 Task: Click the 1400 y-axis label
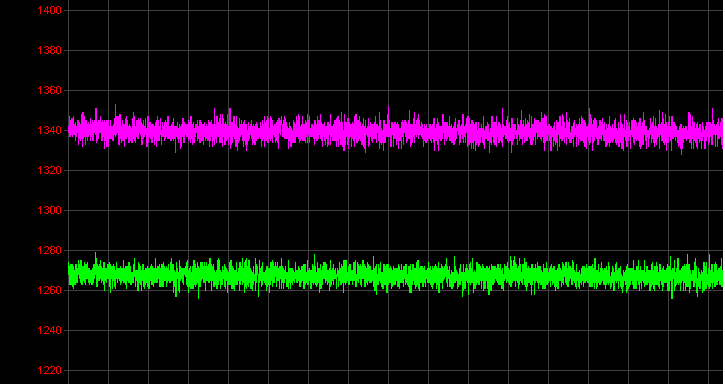[x=49, y=10]
